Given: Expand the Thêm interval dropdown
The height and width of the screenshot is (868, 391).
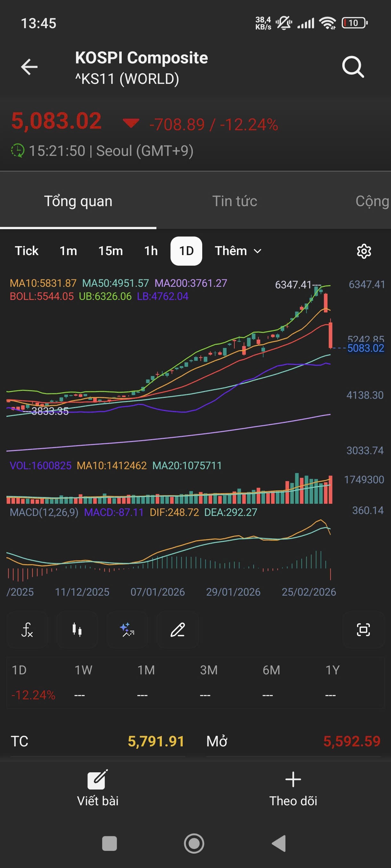Looking at the screenshot, I should [x=238, y=251].
